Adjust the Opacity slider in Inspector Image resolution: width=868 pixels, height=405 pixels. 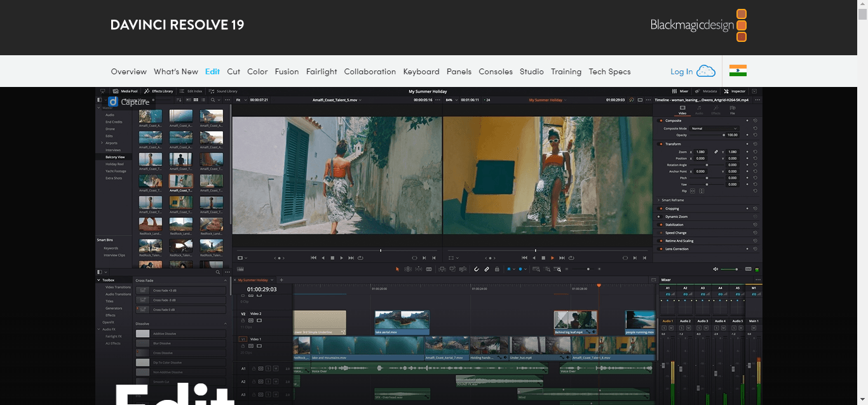(706, 135)
